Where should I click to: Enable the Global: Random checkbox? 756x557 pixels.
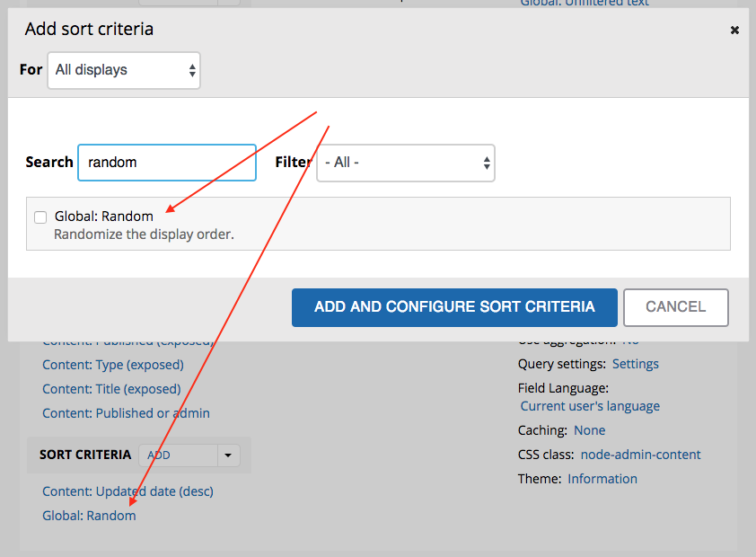(x=40, y=217)
